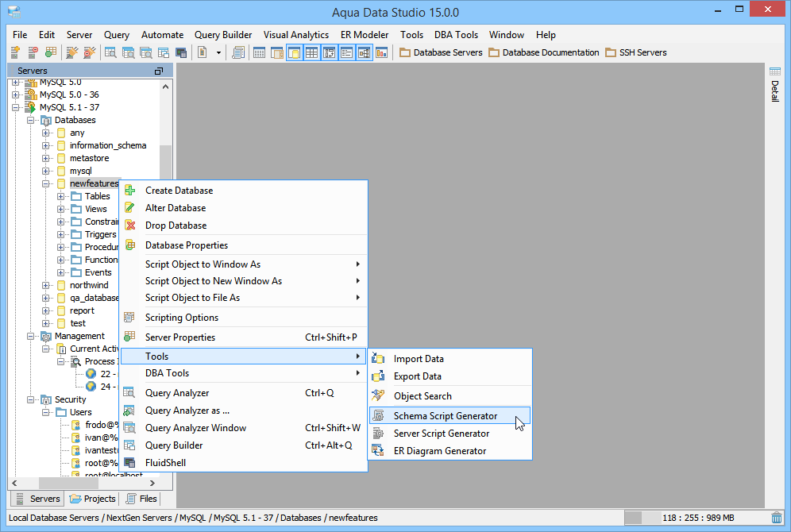This screenshot has width=791, height=532.
Task: Click the frodo user icon in the tree
Action: (76, 425)
